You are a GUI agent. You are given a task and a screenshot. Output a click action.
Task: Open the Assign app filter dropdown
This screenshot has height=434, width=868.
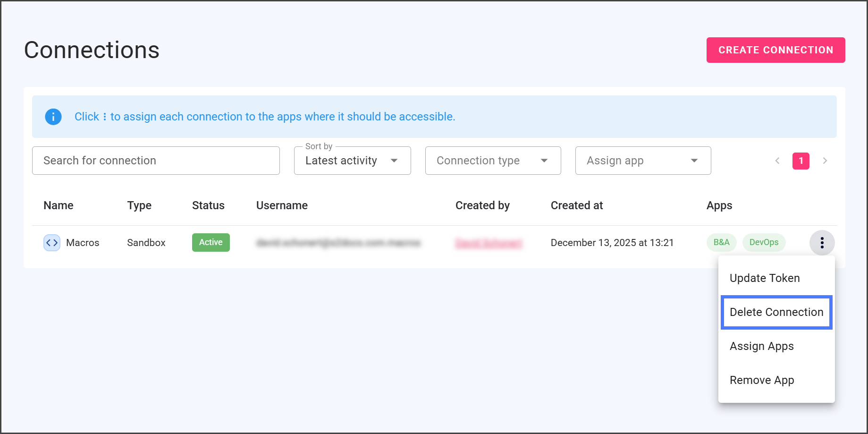point(643,161)
